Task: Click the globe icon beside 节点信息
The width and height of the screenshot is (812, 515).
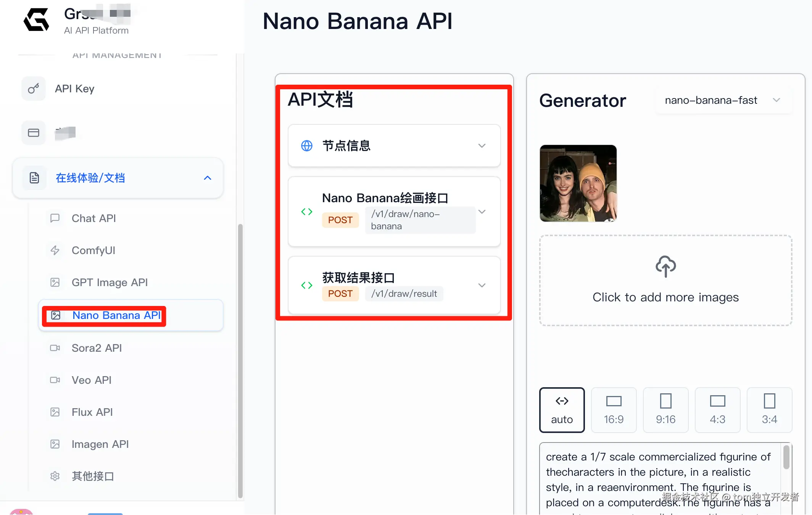Action: pyautogui.click(x=307, y=146)
